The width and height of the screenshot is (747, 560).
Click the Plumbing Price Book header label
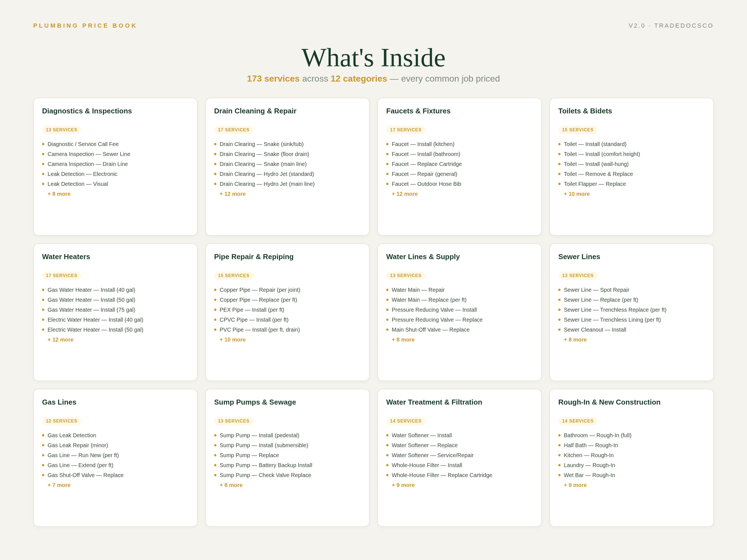coord(85,26)
